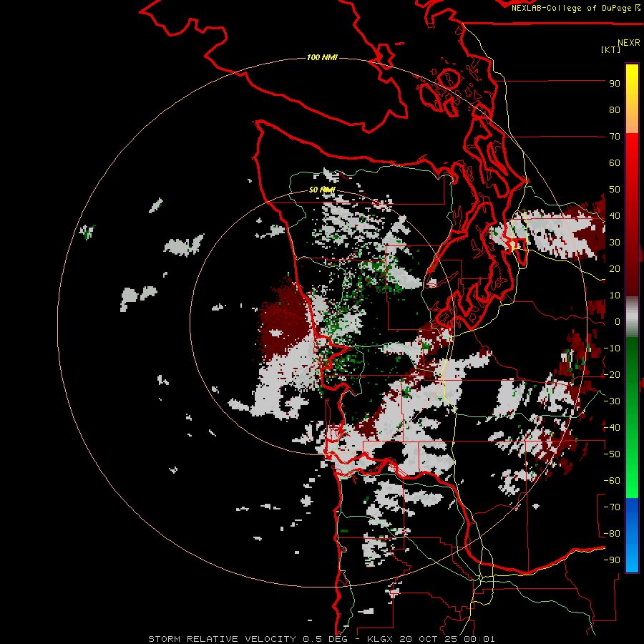Click the positive 10 value on the scale

pos(615,296)
